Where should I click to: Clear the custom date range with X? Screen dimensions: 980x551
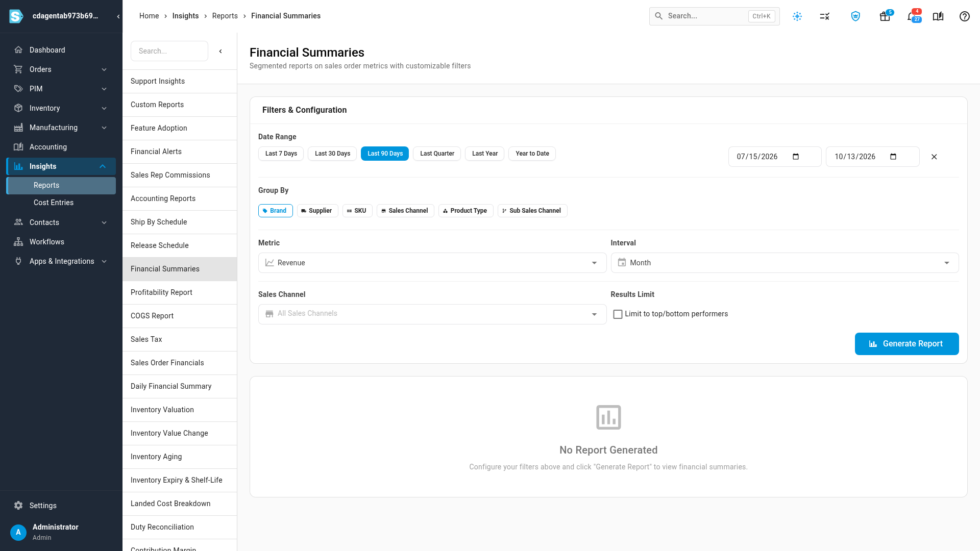point(934,157)
